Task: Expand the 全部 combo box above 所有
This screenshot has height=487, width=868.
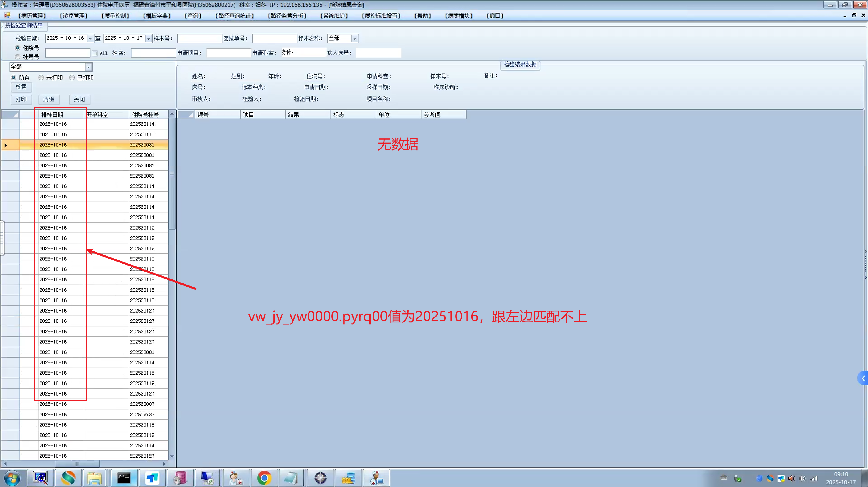Action: click(x=88, y=67)
